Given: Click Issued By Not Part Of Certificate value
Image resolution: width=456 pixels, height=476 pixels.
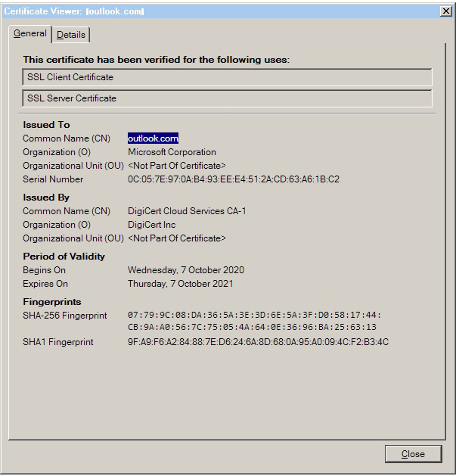Looking at the screenshot, I should point(177,238).
